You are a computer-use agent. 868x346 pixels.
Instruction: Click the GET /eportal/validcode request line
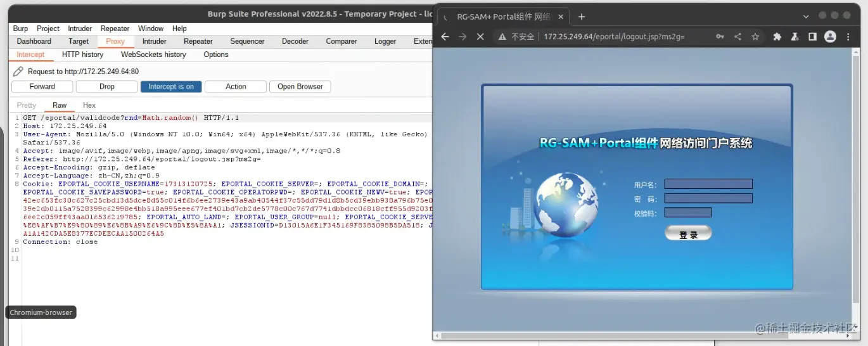[131, 118]
